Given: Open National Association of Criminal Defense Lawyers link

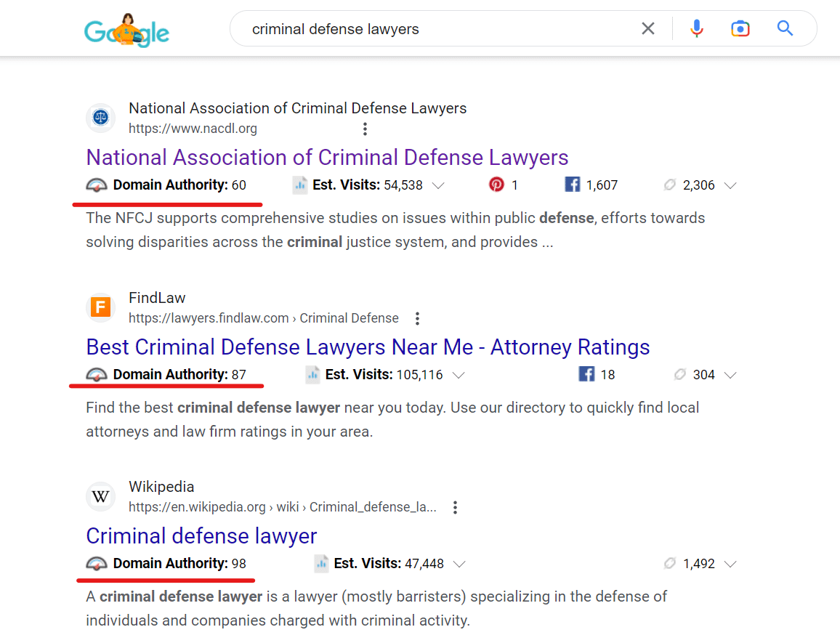Looking at the screenshot, I should (x=327, y=158).
